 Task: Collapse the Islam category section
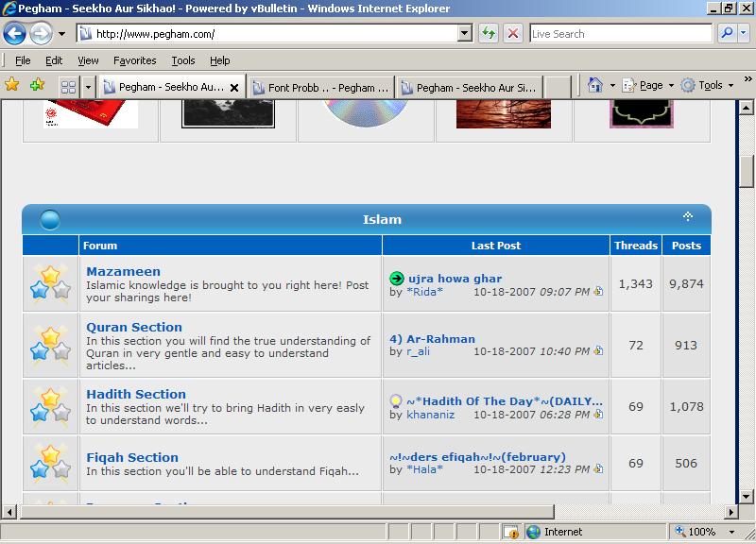tap(688, 218)
